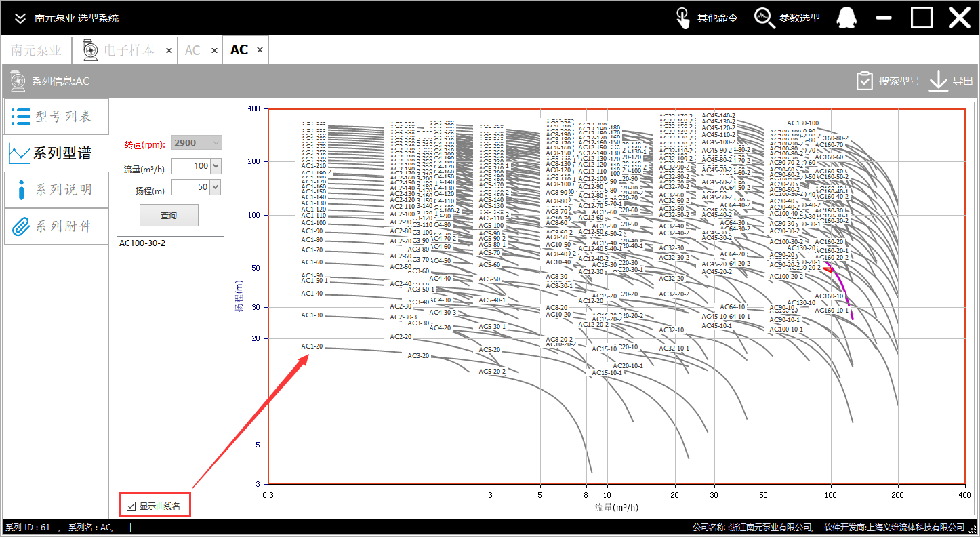Click the 流量(m³/h) axis title under chart

pyautogui.click(x=617, y=506)
